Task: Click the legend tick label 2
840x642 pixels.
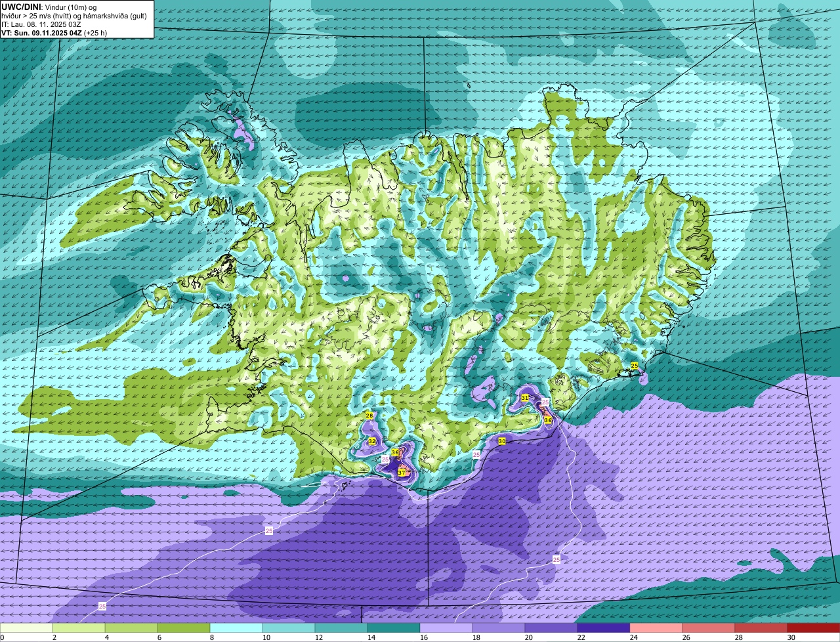Action: coord(54,637)
